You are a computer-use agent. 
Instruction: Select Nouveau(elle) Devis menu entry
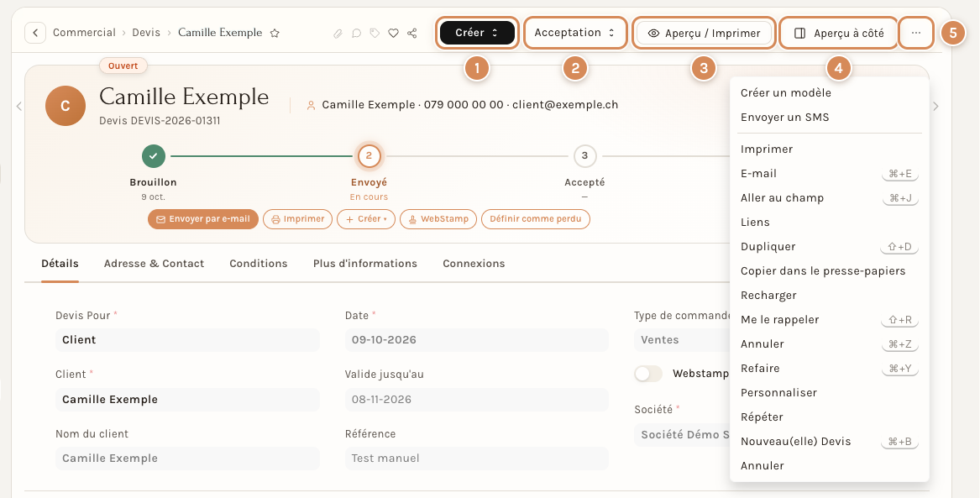click(830, 442)
